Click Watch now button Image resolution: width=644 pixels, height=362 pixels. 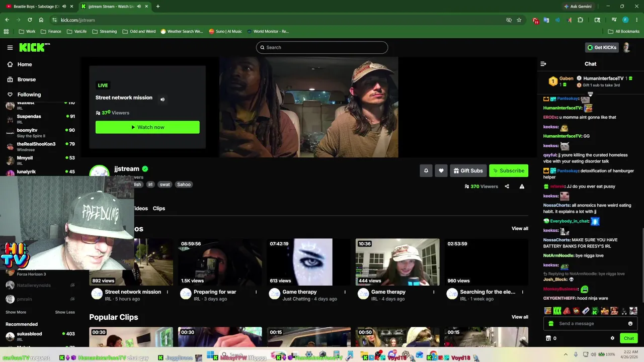(x=147, y=127)
